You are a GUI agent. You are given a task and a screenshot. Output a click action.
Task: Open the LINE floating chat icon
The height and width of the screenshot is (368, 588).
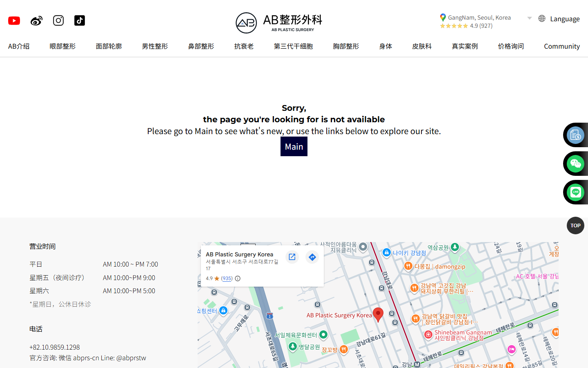click(575, 192)
